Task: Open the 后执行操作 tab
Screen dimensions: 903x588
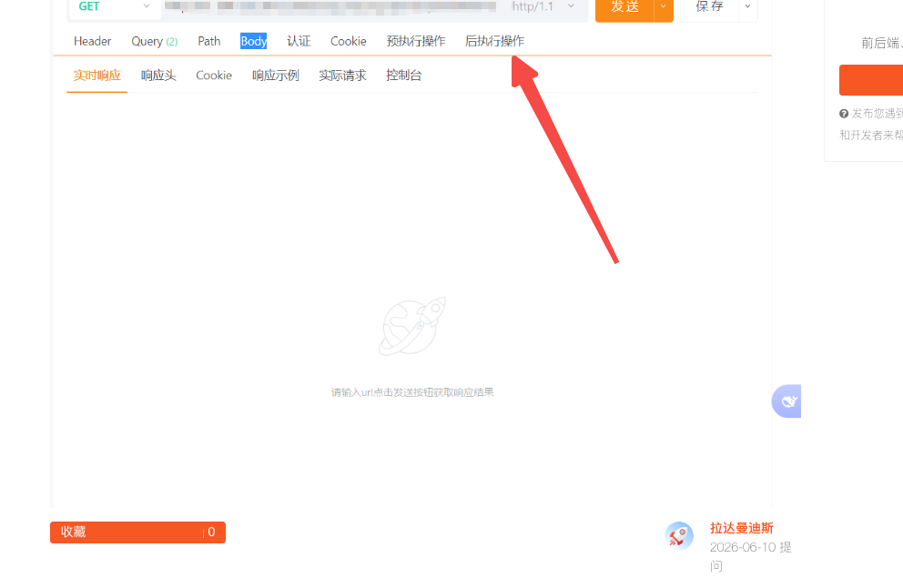Action: pyautogui.click(x=494, y=42)
